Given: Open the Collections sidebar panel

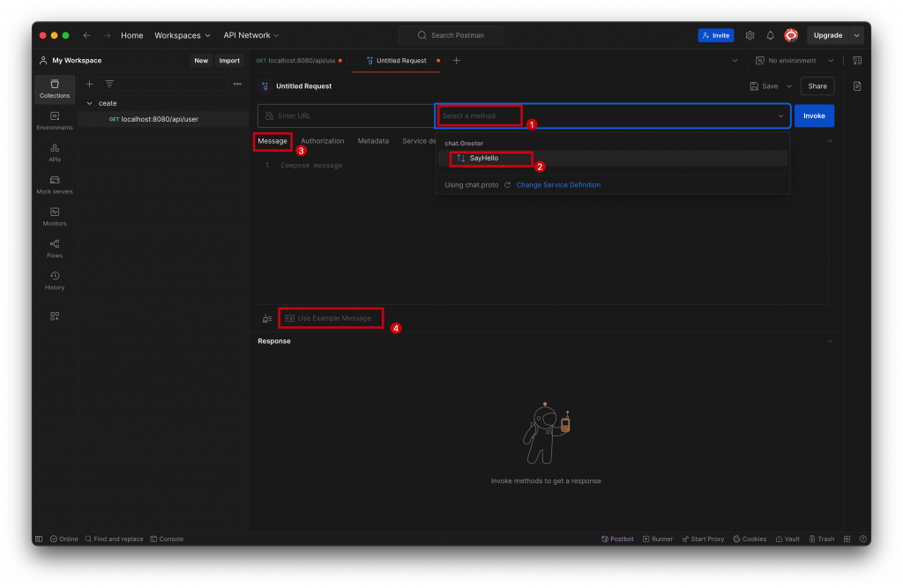Looking at the screenshot, I should (55, 89).
